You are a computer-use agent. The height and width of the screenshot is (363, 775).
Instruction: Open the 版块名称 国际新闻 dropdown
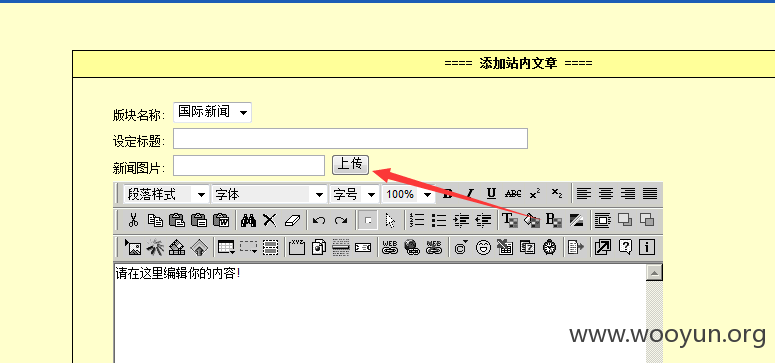coord(212,112)
